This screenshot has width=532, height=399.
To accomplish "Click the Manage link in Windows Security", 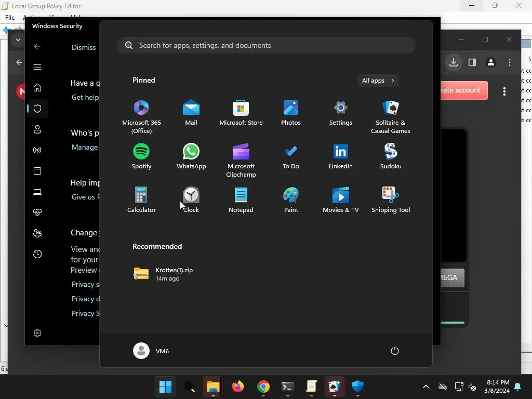I will pos(85,147).
